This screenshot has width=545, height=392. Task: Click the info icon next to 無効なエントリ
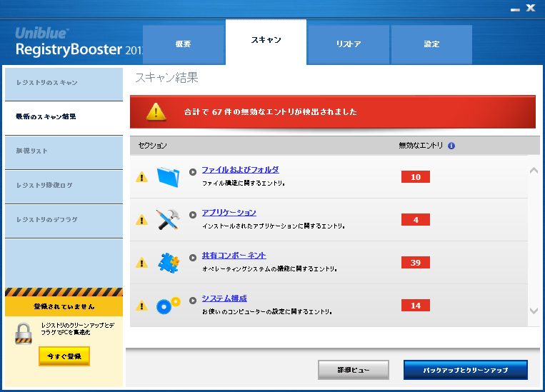451,146
